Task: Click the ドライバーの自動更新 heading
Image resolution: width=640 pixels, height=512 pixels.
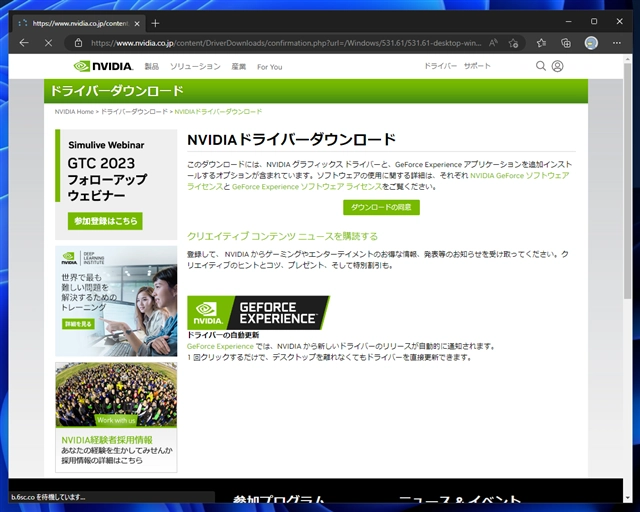Action: click(223, 335)
